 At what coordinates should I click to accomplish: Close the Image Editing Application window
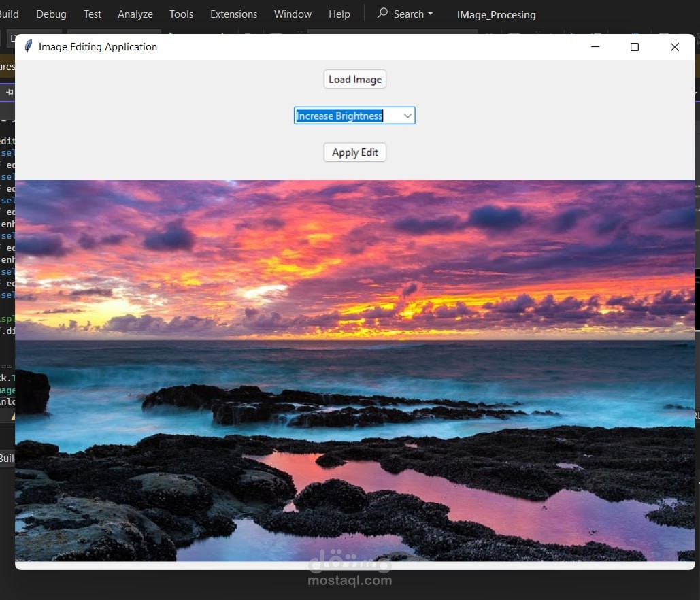coord(675,47)
